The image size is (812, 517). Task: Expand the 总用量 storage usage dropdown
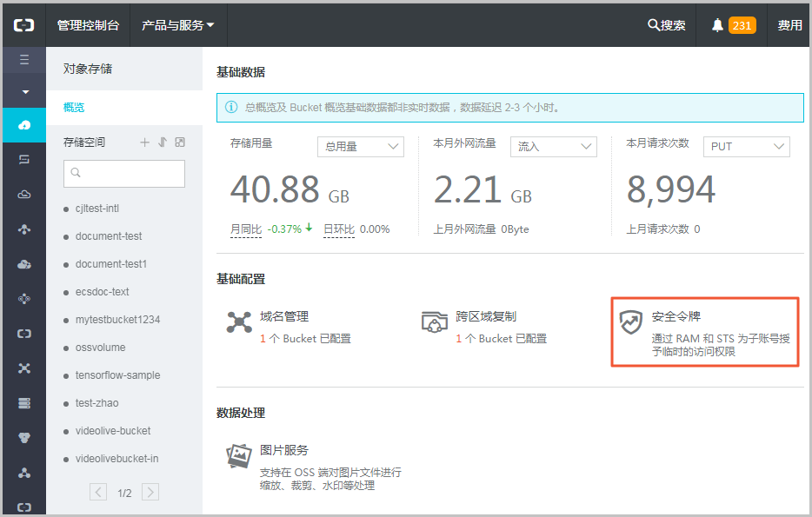[x=360, y=146]
